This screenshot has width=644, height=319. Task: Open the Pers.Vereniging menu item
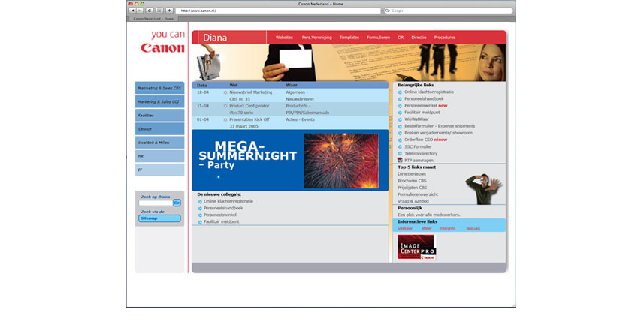point(316,38)
